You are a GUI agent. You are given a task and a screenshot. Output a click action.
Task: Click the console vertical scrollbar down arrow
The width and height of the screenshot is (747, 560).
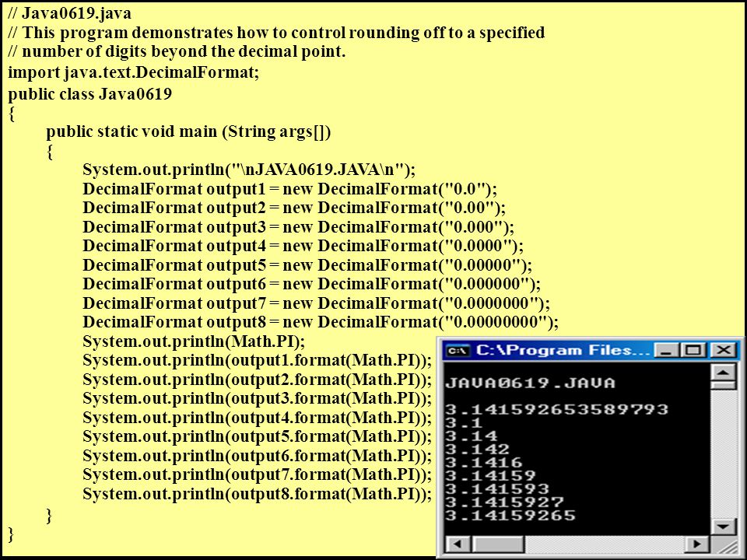[x=723, y=526]
